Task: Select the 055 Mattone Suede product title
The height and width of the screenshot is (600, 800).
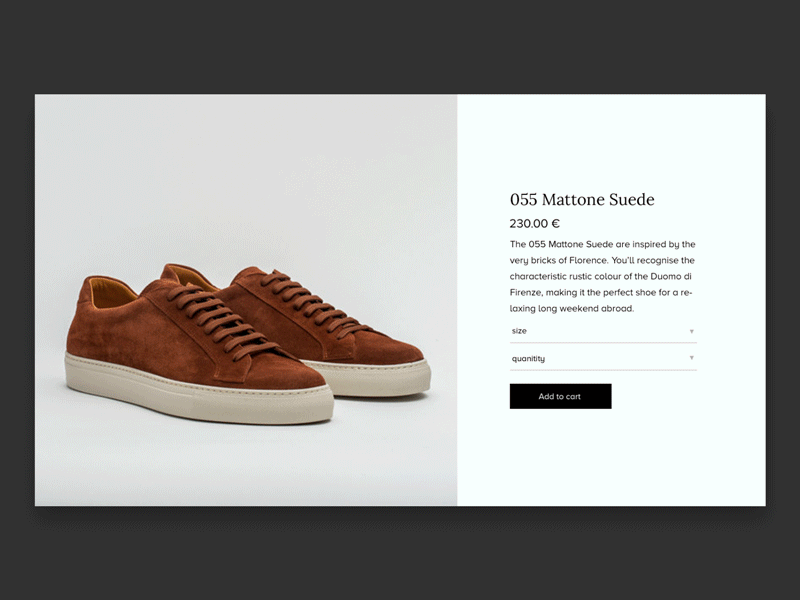Action: [581, 199]
